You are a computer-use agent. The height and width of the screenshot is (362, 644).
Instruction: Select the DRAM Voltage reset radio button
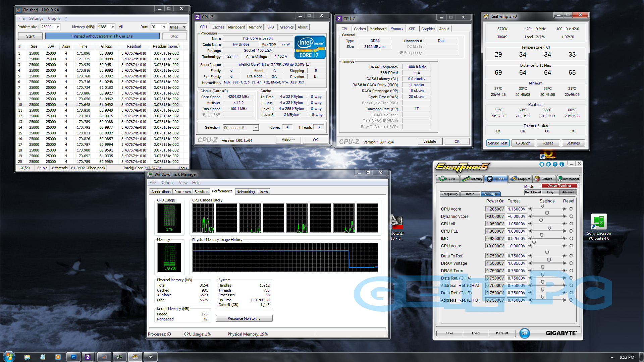(571, 263)
